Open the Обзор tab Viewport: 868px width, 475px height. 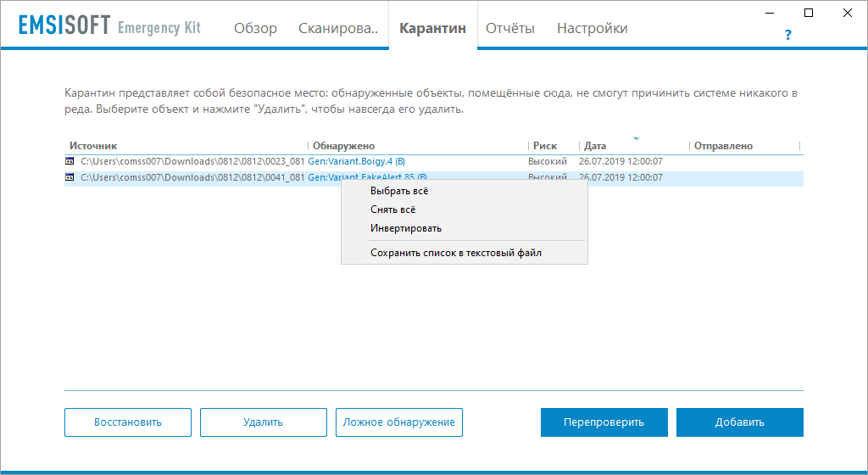pos(255,28)
